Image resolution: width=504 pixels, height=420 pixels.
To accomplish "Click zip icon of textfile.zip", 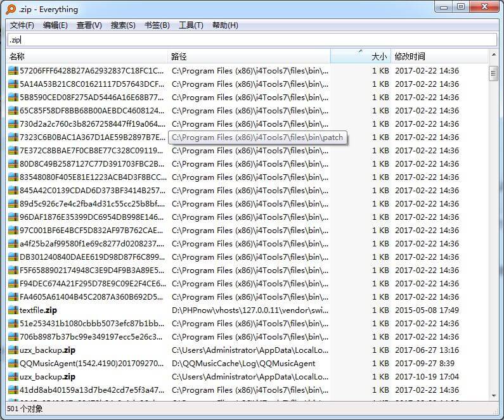I will (x=13, y=310).
